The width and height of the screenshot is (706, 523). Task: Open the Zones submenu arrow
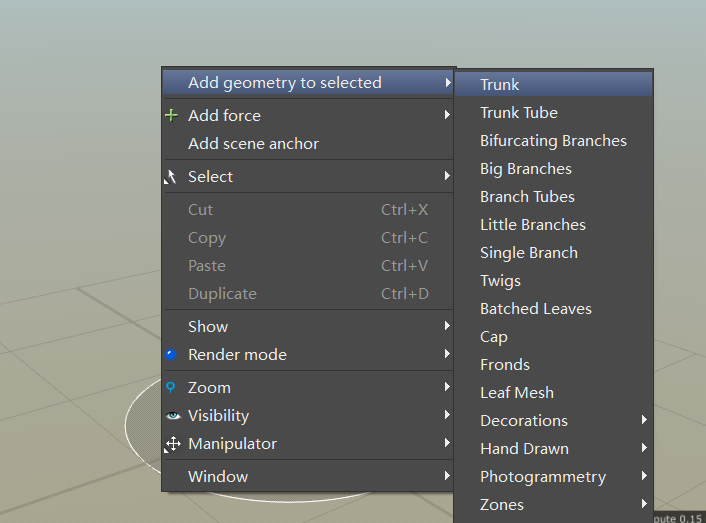pyautogui.click(x=645, y=504)
